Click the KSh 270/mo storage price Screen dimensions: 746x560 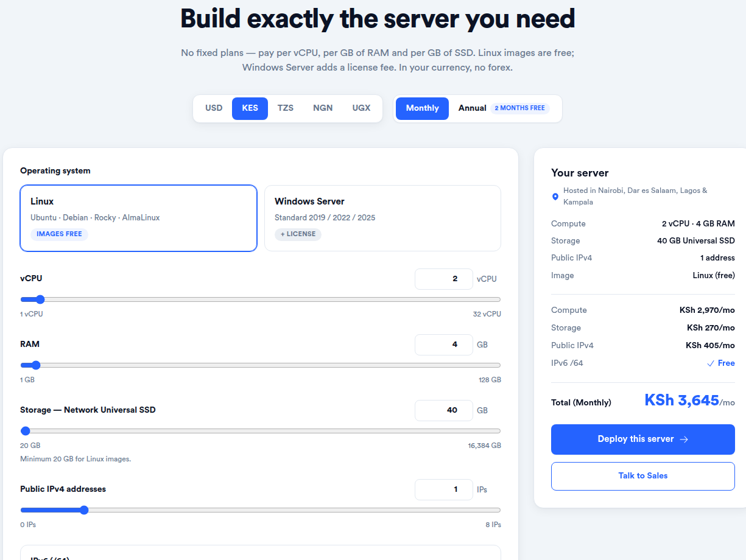tap(711, 328)
